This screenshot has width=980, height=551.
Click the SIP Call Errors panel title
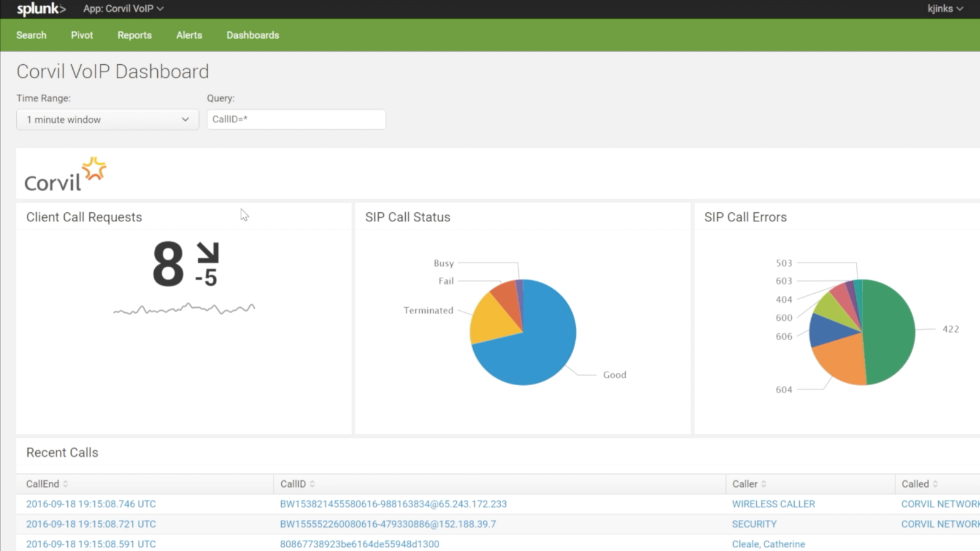(745, 217)
